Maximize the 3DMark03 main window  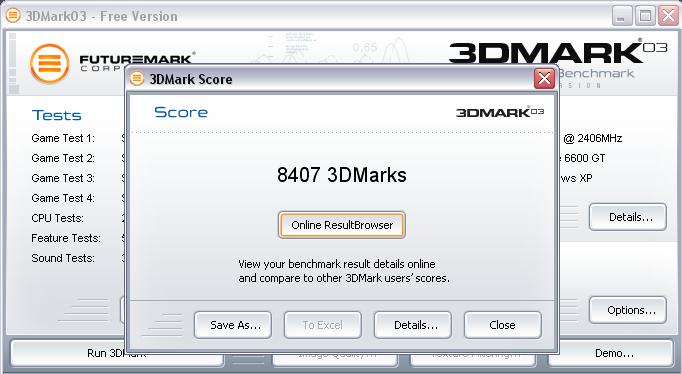(645, 16)
